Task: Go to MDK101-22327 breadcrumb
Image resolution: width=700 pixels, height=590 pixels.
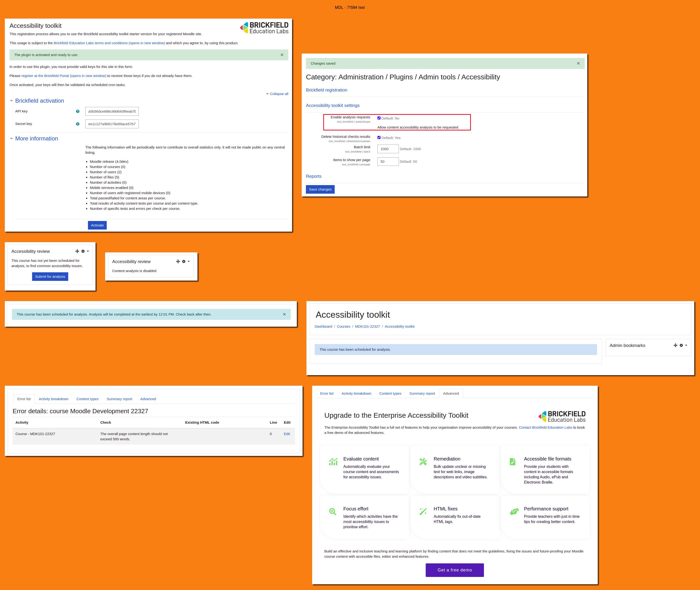Action: pos(367,326)
